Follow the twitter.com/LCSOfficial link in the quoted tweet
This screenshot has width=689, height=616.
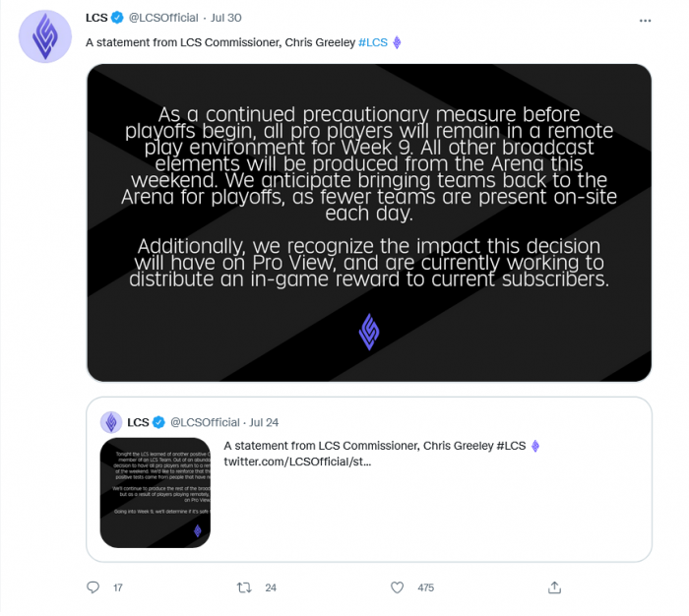tap(297, 461)
